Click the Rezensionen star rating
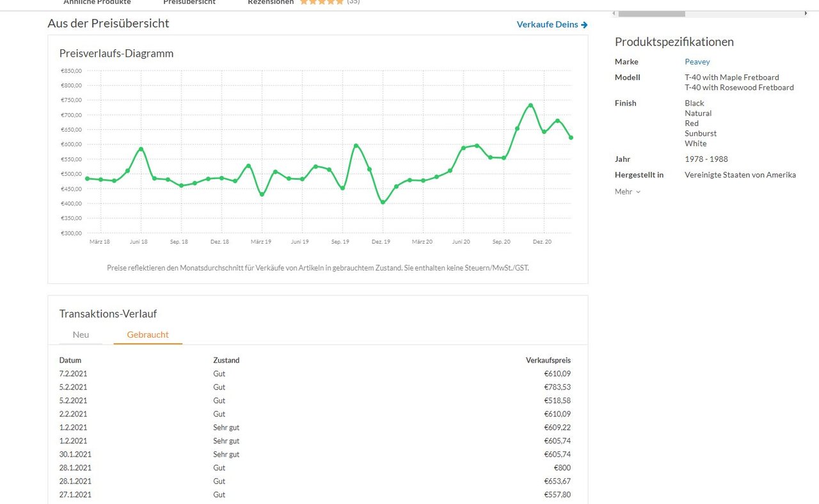This screenshot has height=504, width=819. [x=321, y=3]
